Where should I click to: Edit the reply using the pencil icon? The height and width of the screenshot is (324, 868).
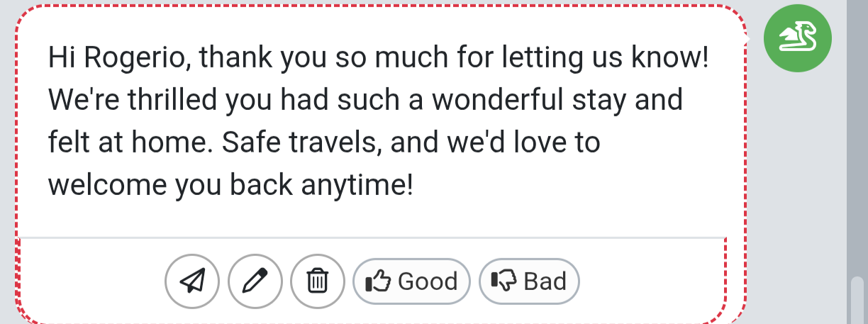pyautogui.click(x=255, y=281)
